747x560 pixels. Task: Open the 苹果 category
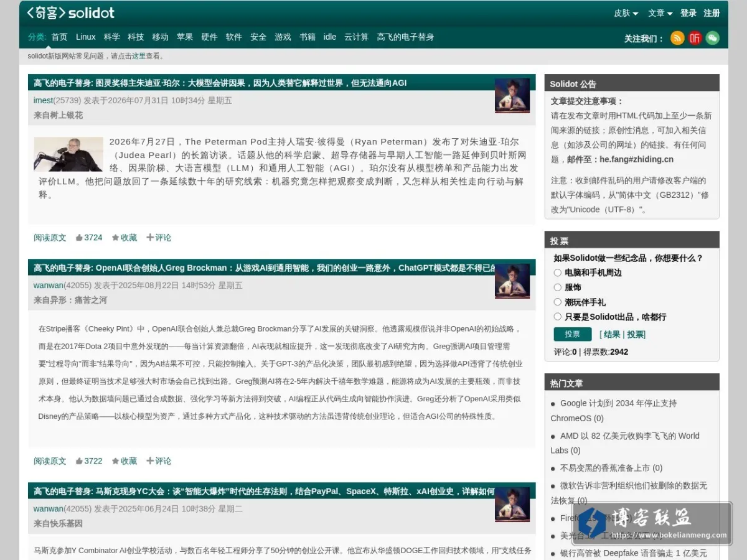(185, 37)
